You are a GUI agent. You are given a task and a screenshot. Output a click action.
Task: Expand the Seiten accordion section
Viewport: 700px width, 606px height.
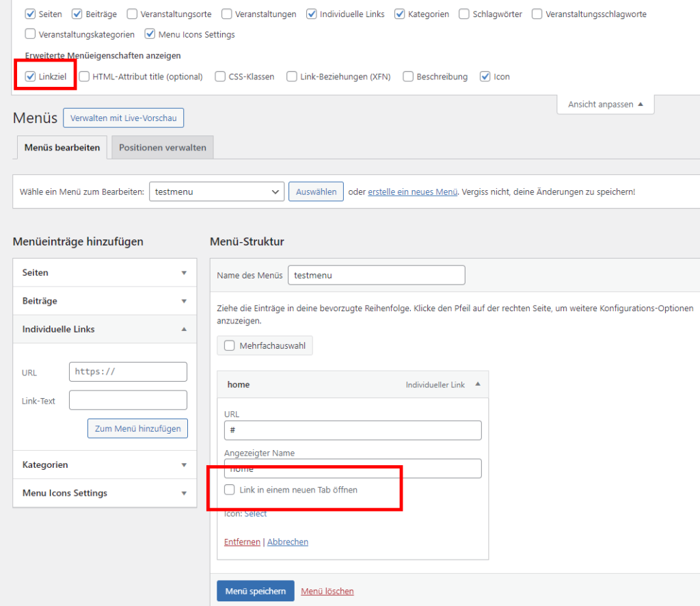183,273
